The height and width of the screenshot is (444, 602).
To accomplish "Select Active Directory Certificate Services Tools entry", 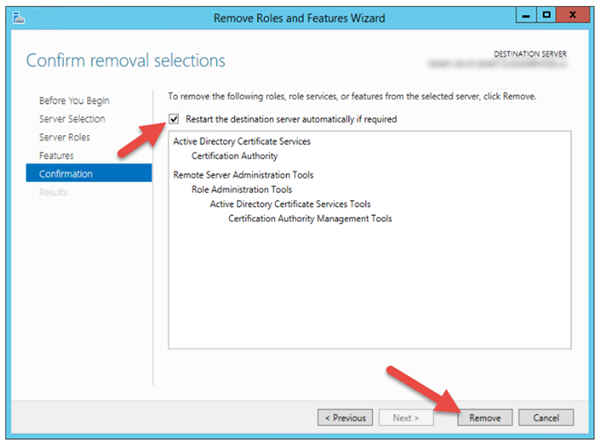I will 290,204.
